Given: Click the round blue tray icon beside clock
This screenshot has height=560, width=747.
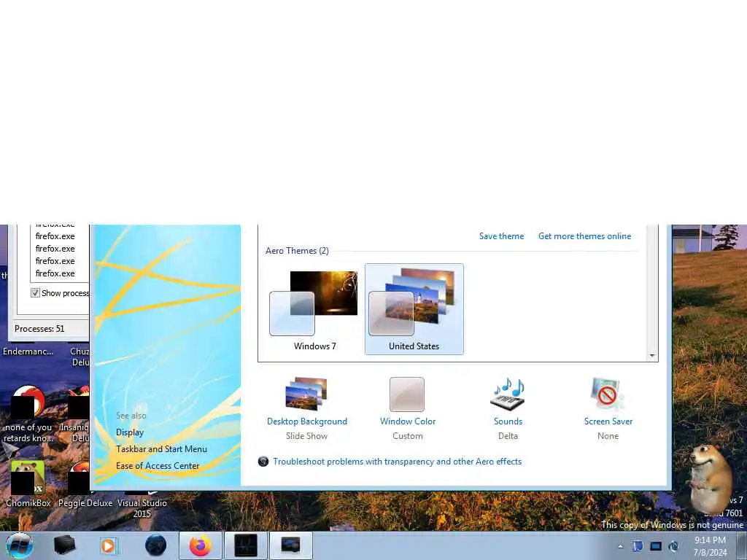Looking at the screenshot, I should [673, 546].
